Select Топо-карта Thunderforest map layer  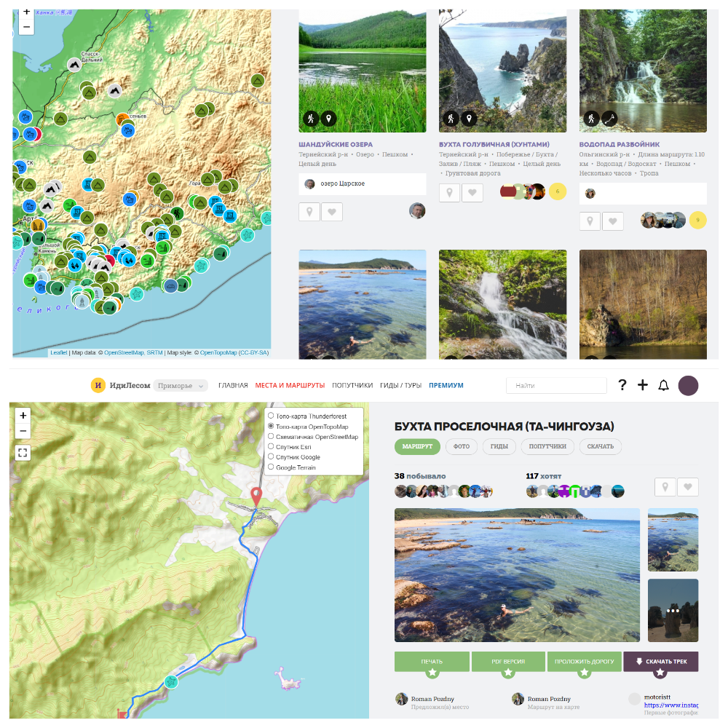point(271,416)
